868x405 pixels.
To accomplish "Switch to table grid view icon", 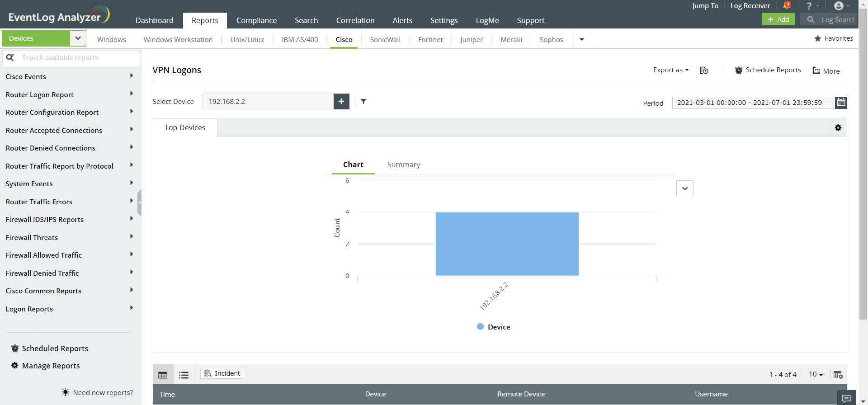I will click(163, 375).
